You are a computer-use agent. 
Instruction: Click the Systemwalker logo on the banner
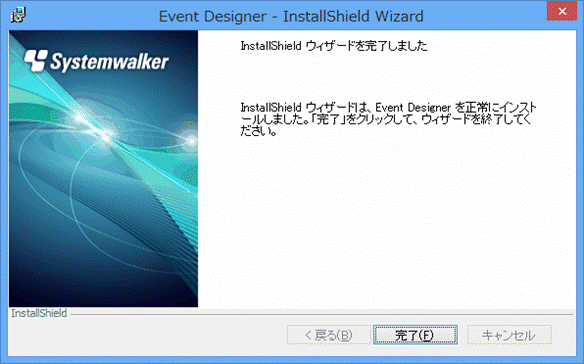tap(96, 61)
